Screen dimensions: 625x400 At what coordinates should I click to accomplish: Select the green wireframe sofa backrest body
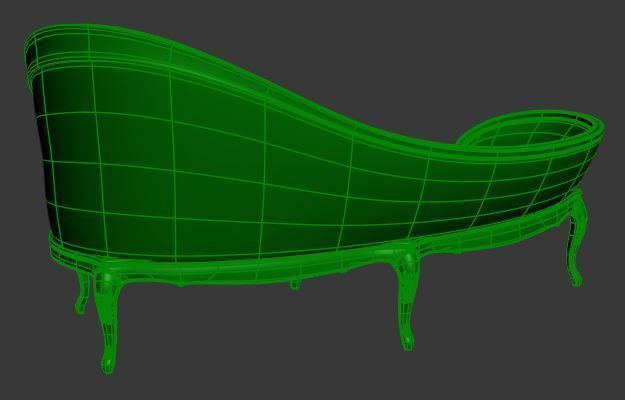coord(255,159)
